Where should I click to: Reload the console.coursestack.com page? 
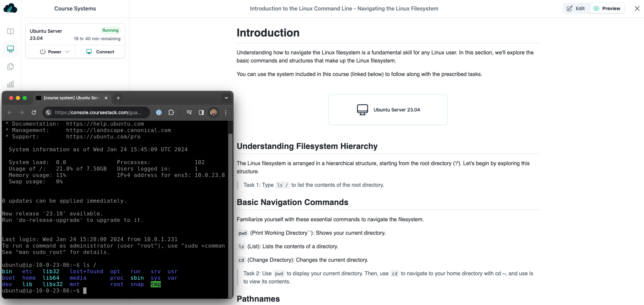33,112
